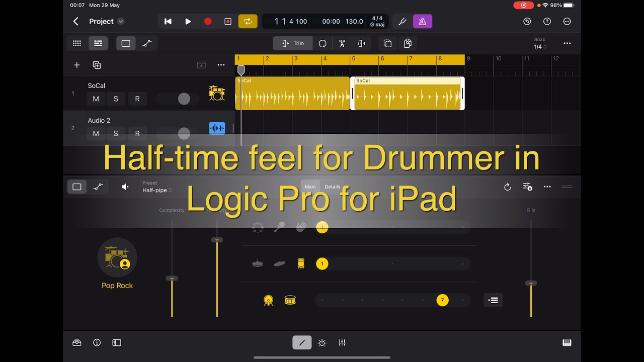Mute the Audio 2 track

96,134
